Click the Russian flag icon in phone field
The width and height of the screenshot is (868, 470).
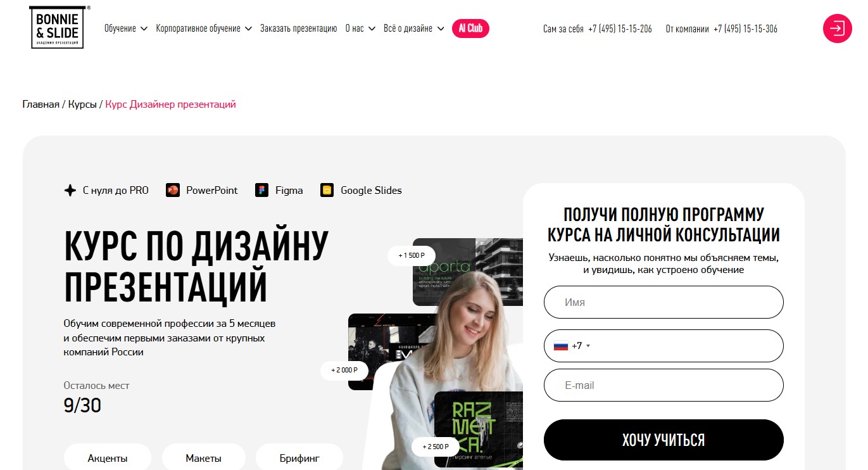[x=560, y=346]
